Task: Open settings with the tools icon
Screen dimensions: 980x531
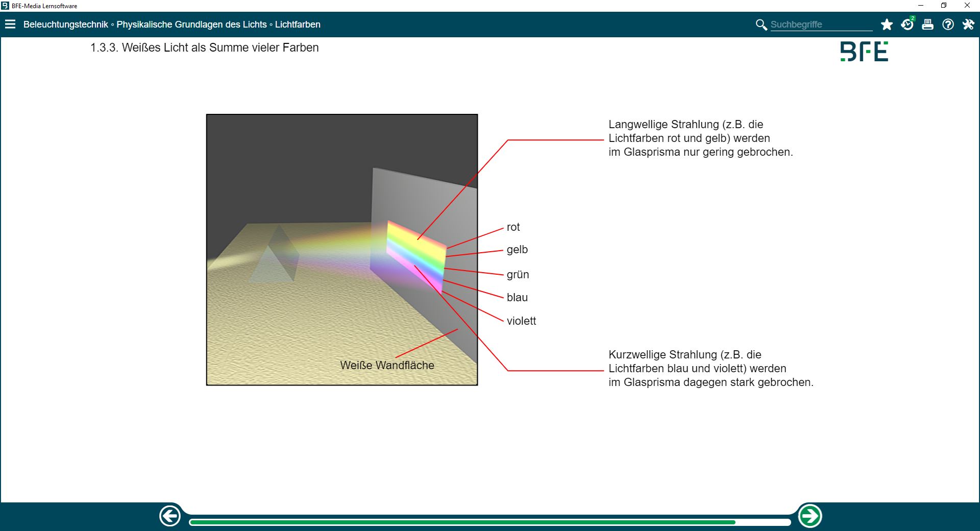Action: (x=968, y=25)
